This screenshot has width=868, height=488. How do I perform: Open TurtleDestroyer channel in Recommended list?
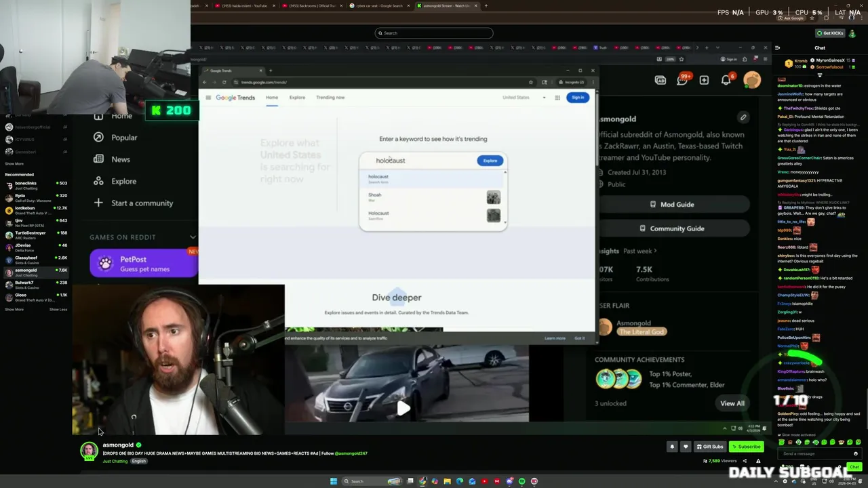[37, 235]
